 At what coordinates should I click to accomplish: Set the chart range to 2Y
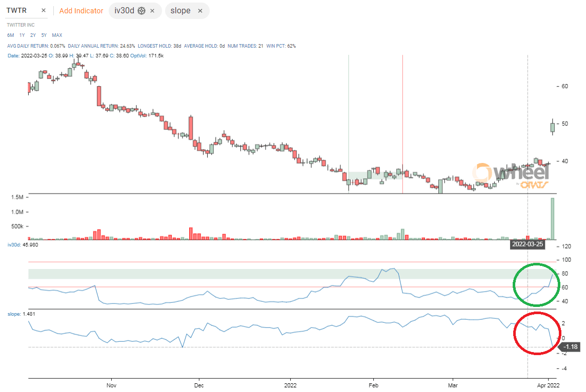click(x=33, y=35)
